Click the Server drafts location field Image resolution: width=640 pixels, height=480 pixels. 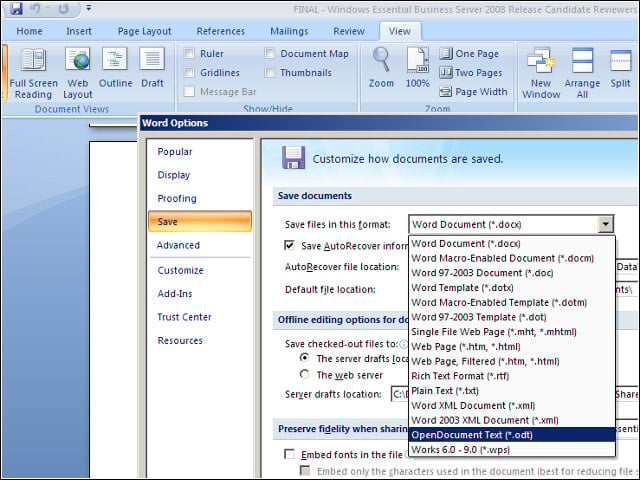[x=400, y=394]
